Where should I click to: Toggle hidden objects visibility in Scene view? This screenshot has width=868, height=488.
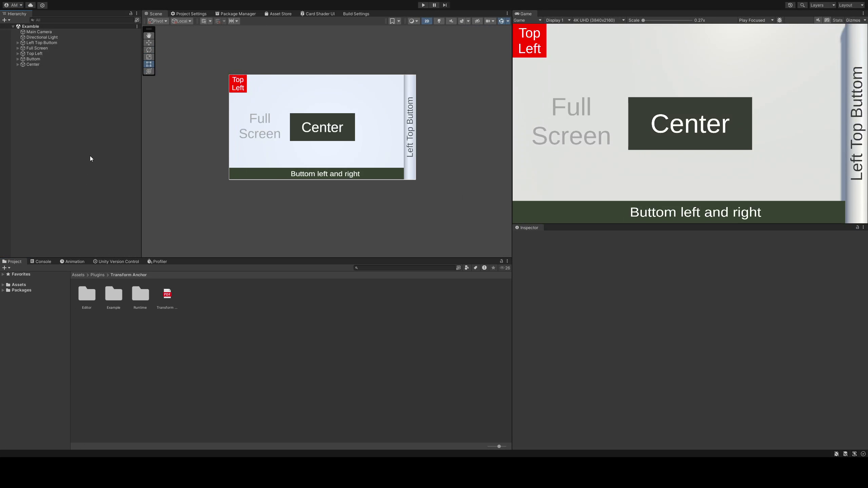pyautogui.click(x=477, y=21)
